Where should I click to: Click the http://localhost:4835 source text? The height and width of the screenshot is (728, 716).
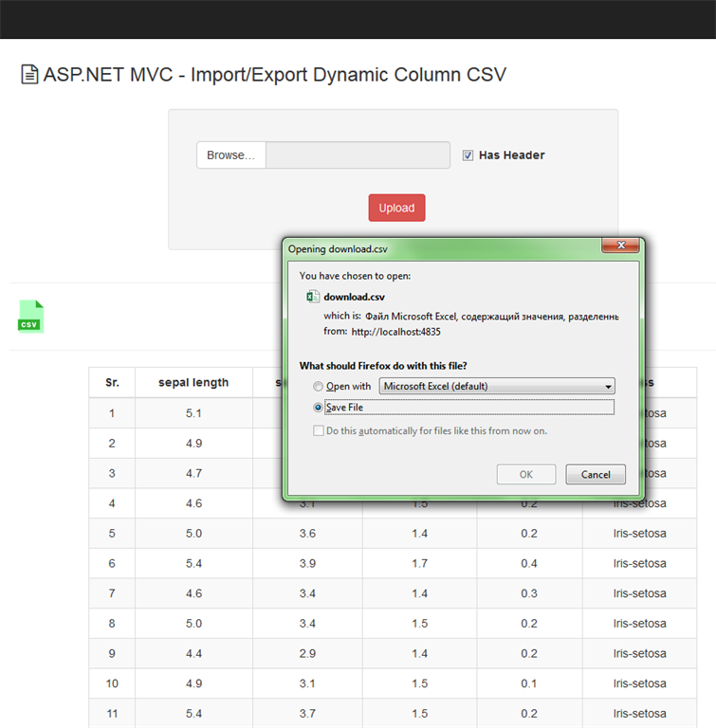[x=395, y=332]
